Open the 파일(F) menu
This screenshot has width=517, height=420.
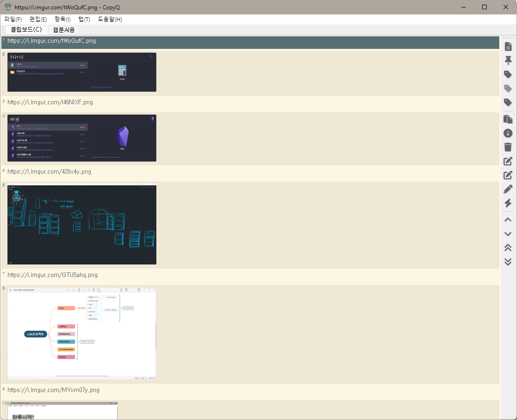coord(13,20)
